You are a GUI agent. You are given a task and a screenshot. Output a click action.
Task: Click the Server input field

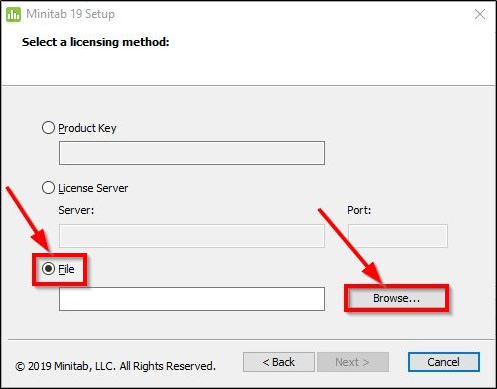pos(192,236)
